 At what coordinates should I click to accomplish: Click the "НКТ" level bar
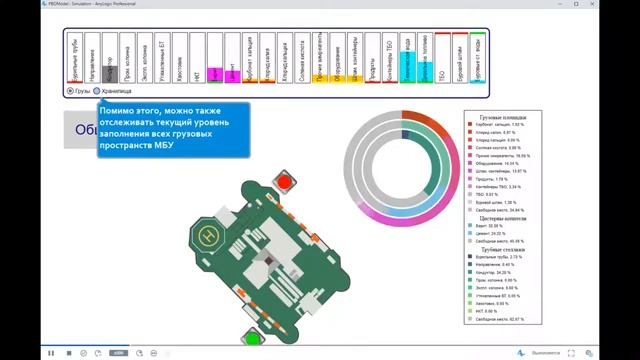pyautogui.click(x=198, y=58)
